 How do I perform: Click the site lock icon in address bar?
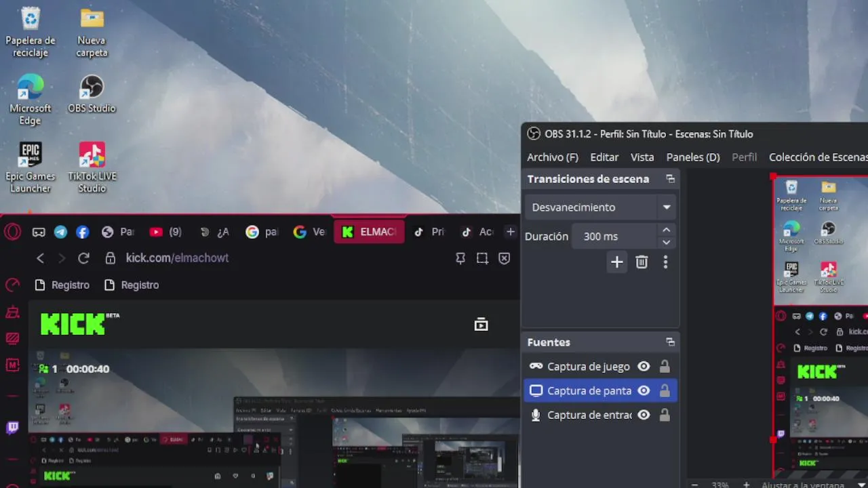tap(111, 258)
